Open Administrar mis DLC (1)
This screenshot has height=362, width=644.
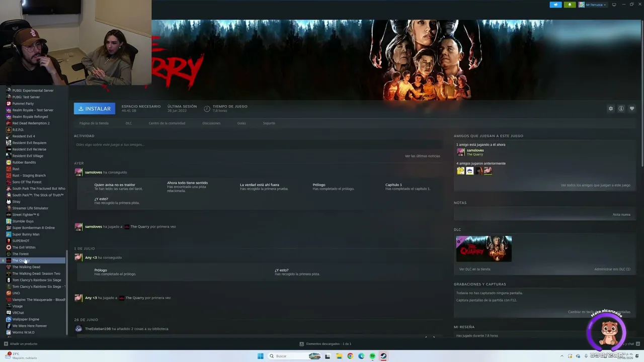(x=612, y=269)
